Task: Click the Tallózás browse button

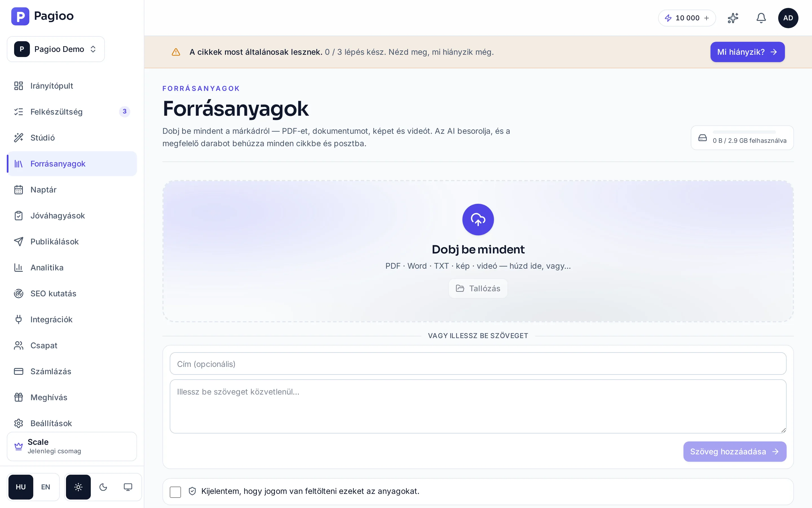Action: point(478,288)
